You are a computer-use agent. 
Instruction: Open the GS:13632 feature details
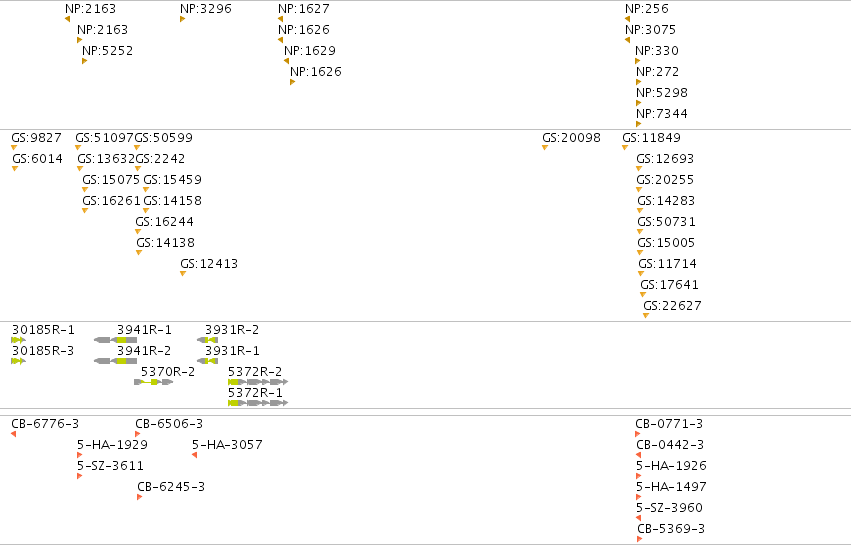[x=80, y=169]
